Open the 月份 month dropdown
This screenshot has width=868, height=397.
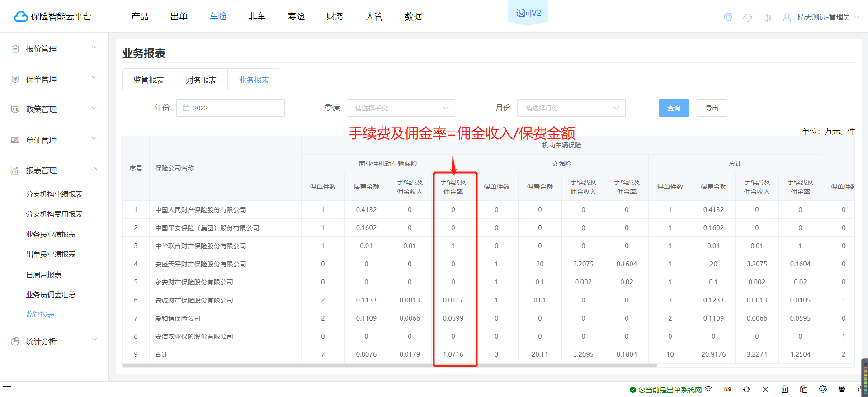[x=571, y=108]
